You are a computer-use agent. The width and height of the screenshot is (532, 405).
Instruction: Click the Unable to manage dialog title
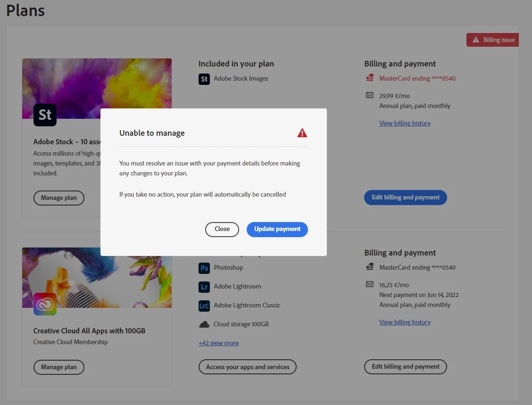tap(152, 133)
